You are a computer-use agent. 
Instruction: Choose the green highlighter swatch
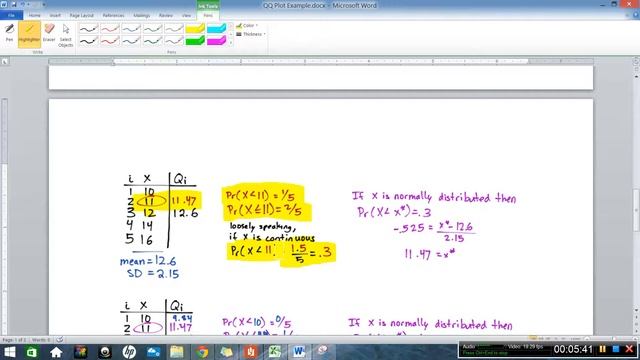(x=195, y=40)
